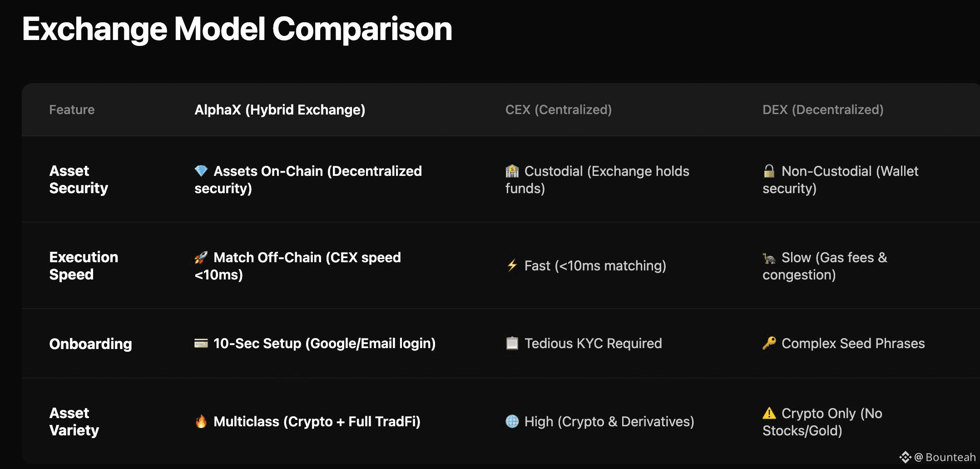The image size is (980, 469).
Task: Click the turtle icon next to Slow
Action: coord(769,258)
